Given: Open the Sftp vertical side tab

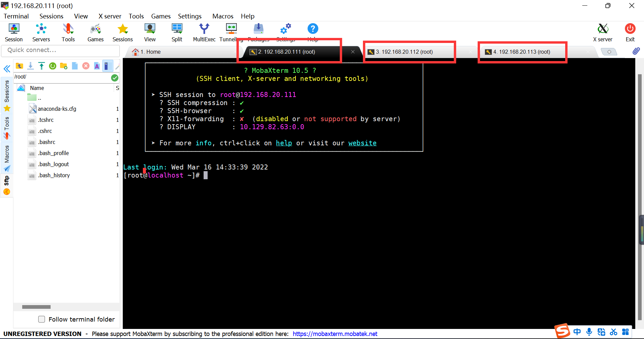Looking at the screenshot, I should [x=7, y=185].
